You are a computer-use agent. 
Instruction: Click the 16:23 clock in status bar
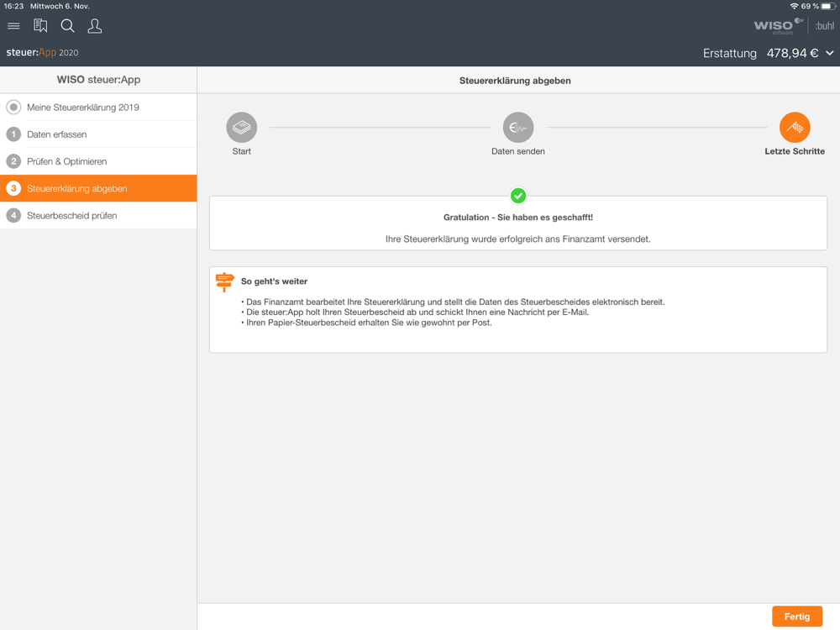(13, 7)
